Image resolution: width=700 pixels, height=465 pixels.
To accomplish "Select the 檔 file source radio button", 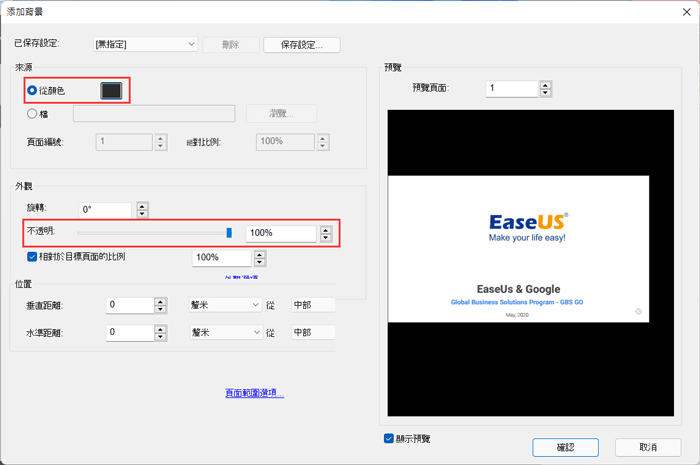I will pos(33,114).
